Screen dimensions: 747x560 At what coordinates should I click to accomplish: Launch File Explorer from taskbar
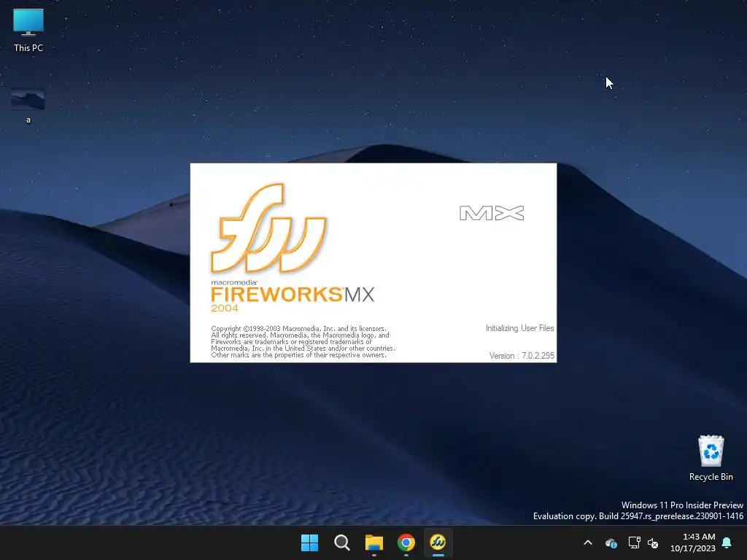(x=374, y=542)
